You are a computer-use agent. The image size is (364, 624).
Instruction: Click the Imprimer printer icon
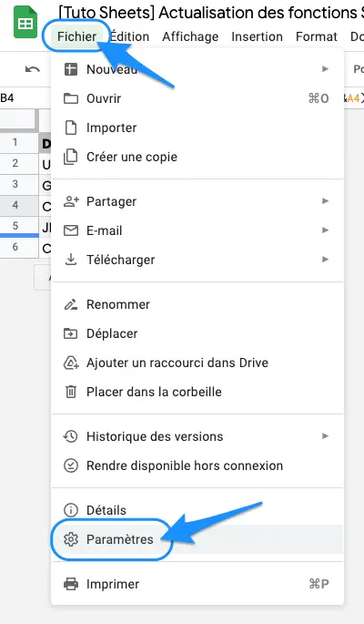(71, 584)
